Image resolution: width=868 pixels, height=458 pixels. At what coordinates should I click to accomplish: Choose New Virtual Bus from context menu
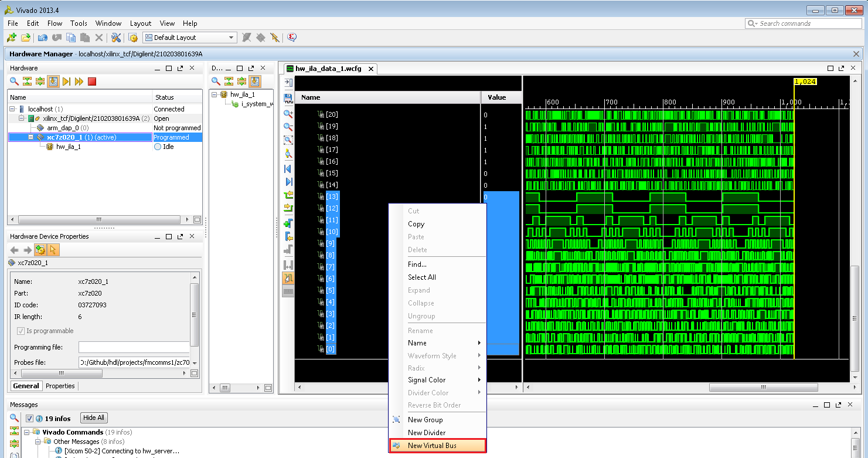438,446
